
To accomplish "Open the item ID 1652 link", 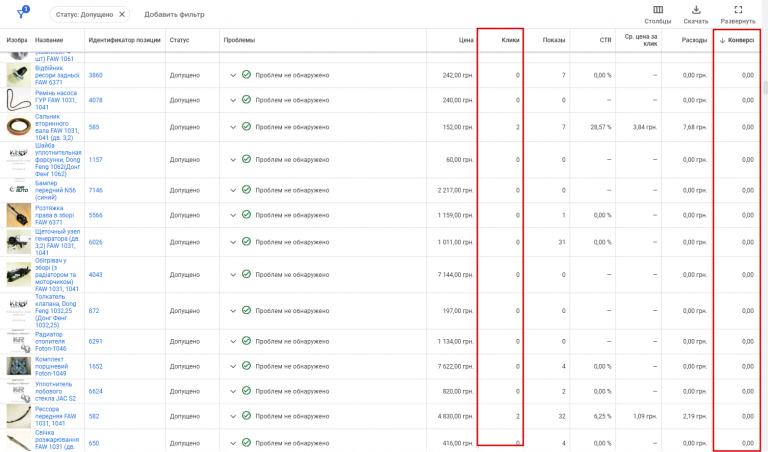I will [x=96, y=366].
